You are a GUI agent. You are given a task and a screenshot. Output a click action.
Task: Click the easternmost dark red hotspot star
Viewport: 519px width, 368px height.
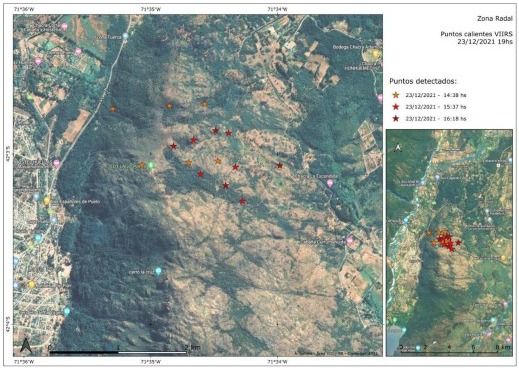(x=279, y=165)
